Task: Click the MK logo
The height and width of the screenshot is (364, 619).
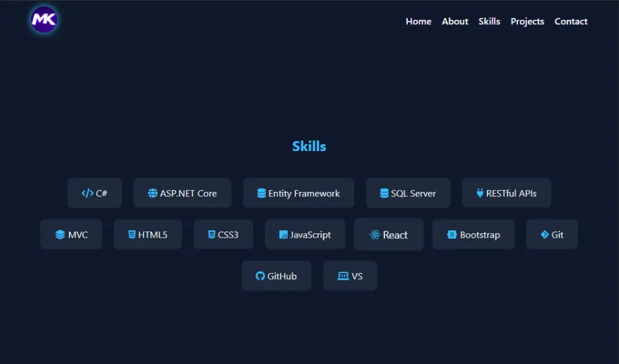Action: (x=43, y=20)
